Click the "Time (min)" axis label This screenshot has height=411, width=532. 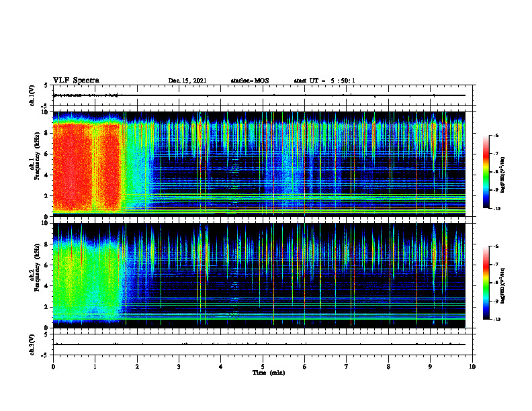coord(269,373)
